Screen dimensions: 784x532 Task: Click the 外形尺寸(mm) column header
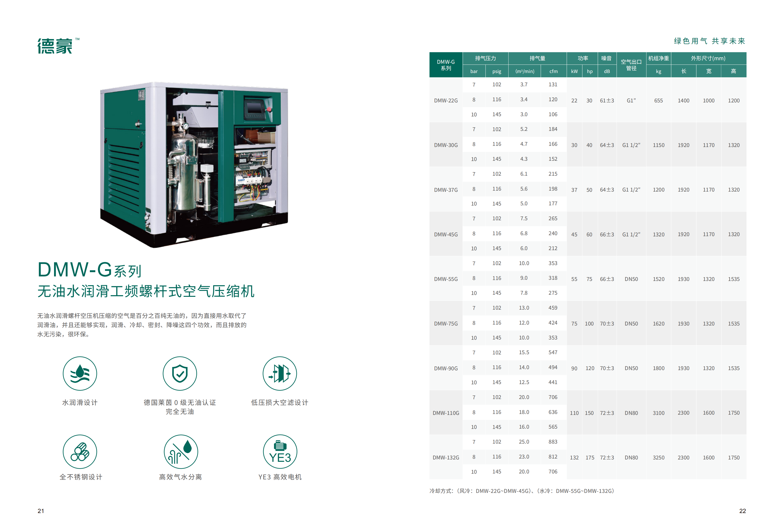[x=708, y=58]
